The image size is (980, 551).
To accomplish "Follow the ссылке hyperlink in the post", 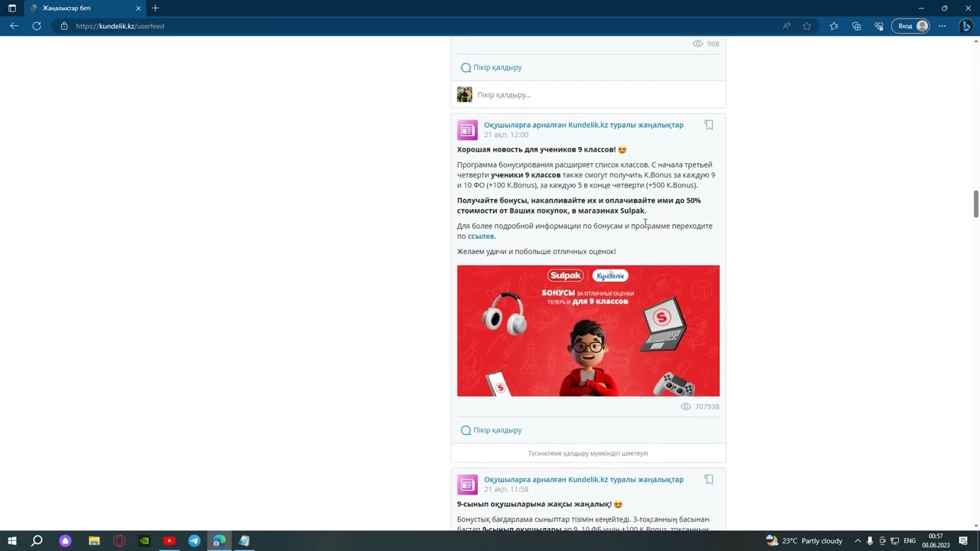I will [482, 236].
